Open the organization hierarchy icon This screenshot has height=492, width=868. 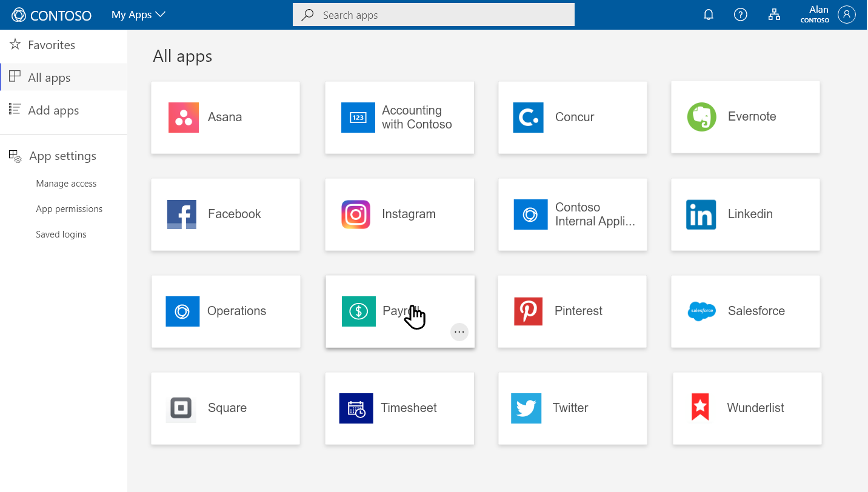[x=774, y=15]
